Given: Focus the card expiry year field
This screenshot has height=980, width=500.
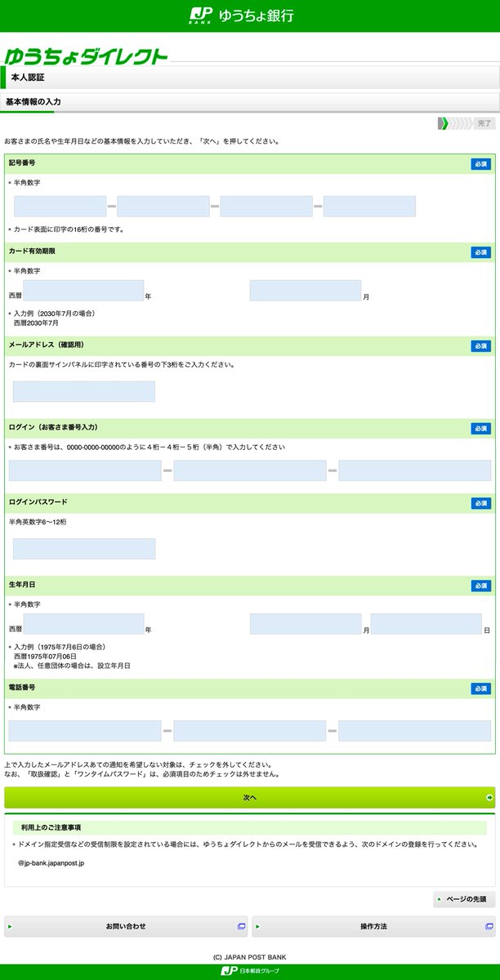Looking at the screenshot, I should pos(84,291).
